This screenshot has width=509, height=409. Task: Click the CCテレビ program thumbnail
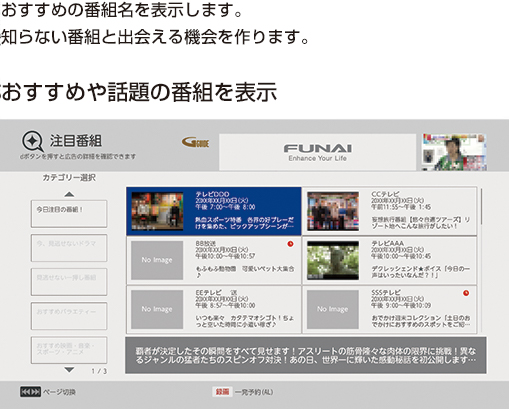tap(333, 211)
